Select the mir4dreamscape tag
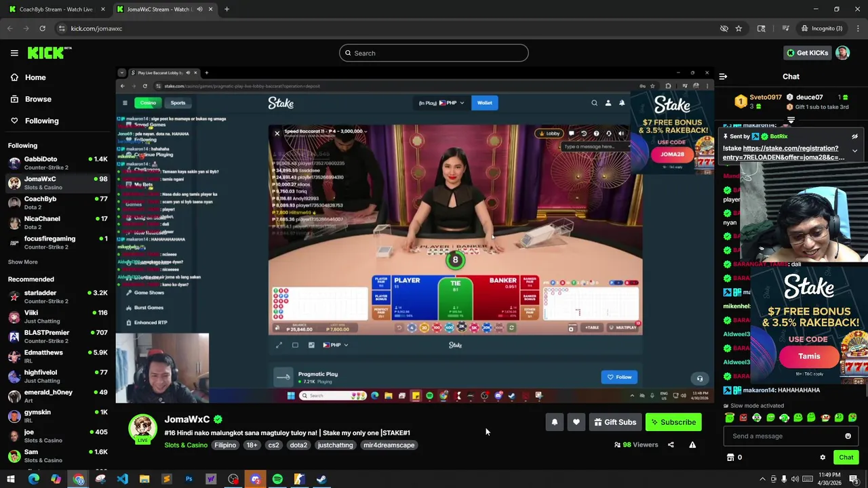Screen dimensions: 868x488 click(x=389, y=445)
